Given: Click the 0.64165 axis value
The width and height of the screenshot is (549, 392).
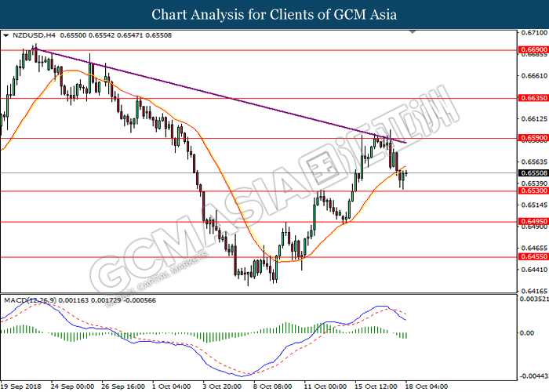Looking at the screenshot, I should (x=534, y=291).
